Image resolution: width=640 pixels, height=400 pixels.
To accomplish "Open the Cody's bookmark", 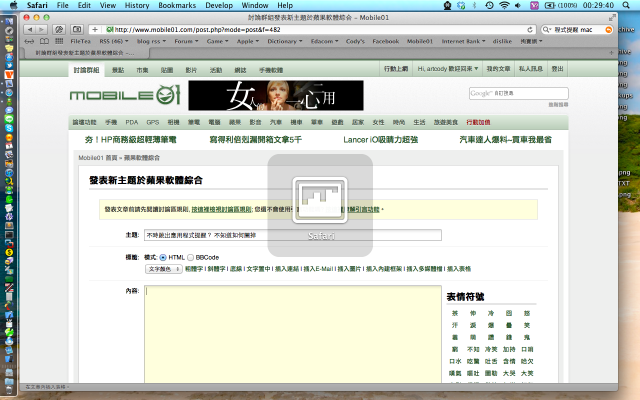I will coord(355,41).
